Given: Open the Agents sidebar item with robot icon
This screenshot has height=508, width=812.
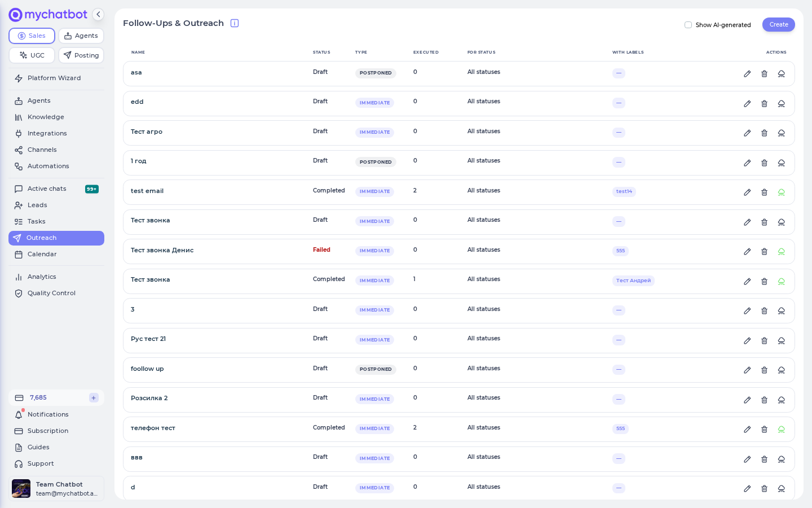Looking at the screenshot, I should coord(56,101).
